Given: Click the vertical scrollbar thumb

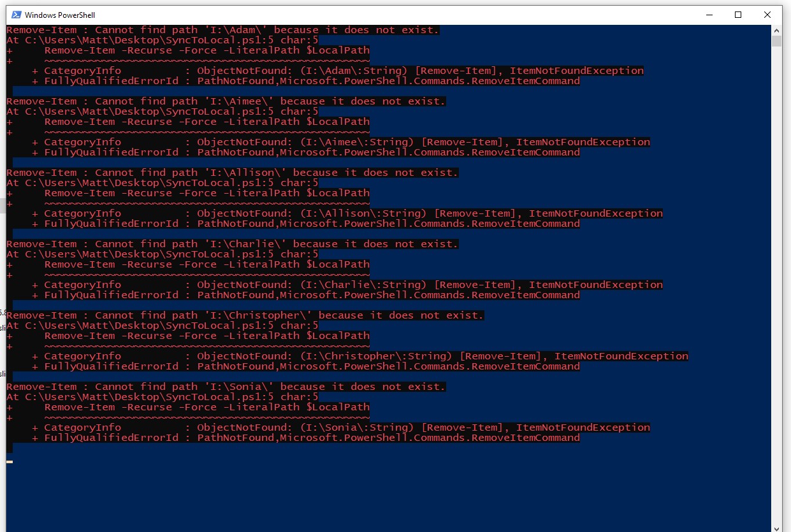Looking at the screenshot, I should click(776, 41).
